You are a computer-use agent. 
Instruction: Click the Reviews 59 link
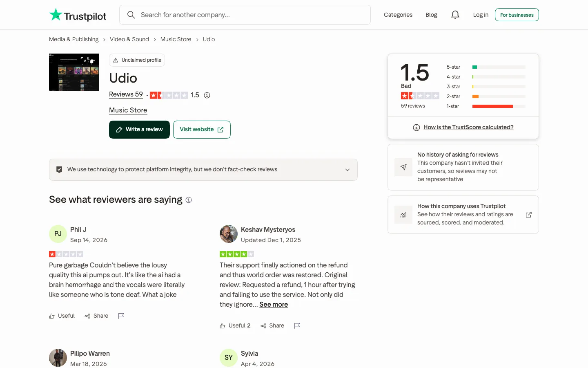coord(126,94)
